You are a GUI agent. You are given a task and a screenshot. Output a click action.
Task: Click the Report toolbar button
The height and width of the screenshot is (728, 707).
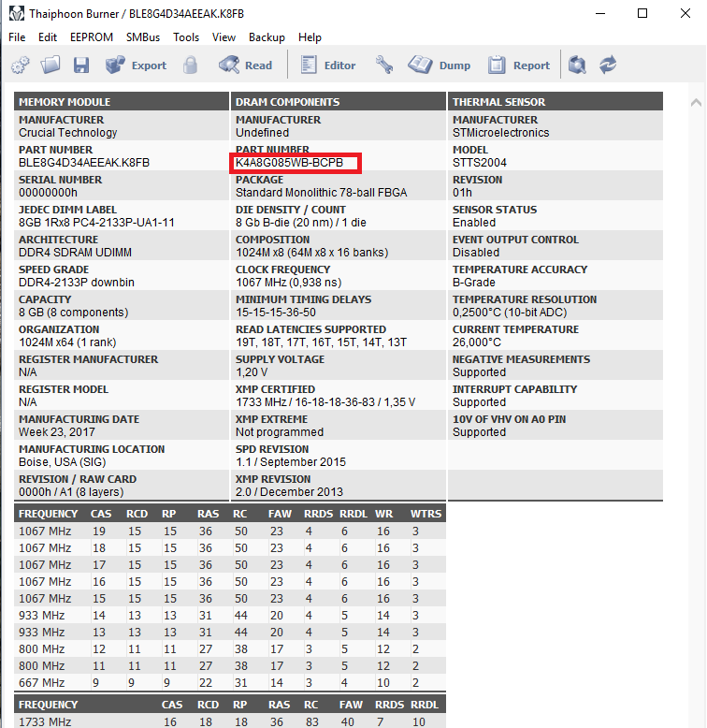coord(519,65)
